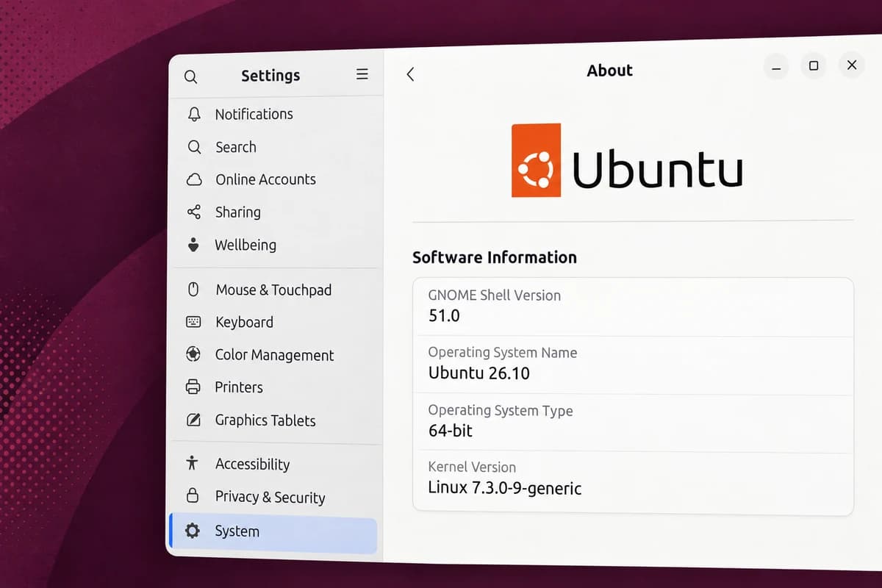Click the Privacy & Security lock icon

(193, 495)
